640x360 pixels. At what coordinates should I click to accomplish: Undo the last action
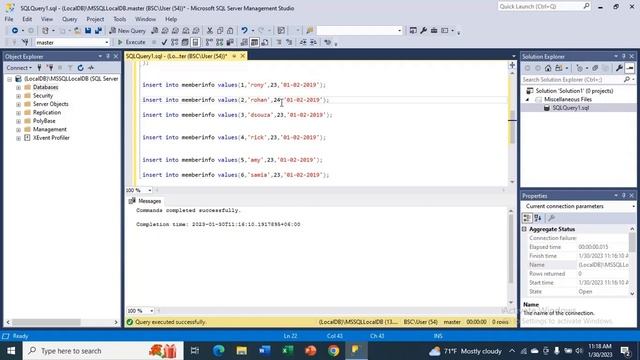(x=244, y=31)
